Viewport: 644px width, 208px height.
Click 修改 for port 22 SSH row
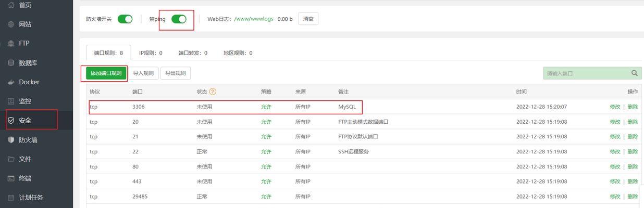615,152
